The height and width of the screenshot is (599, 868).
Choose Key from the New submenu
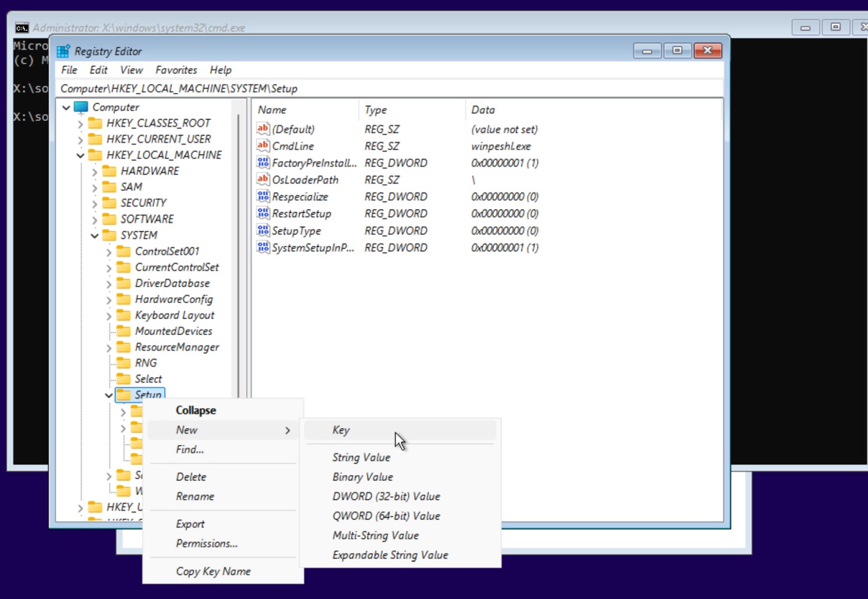click(400, 430)
